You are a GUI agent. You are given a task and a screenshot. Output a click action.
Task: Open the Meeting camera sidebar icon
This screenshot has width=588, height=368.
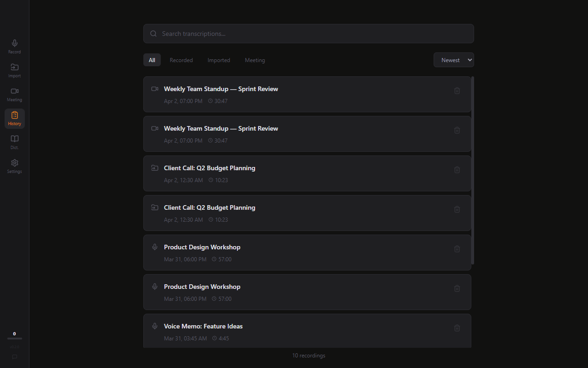[x=15, y=94]
